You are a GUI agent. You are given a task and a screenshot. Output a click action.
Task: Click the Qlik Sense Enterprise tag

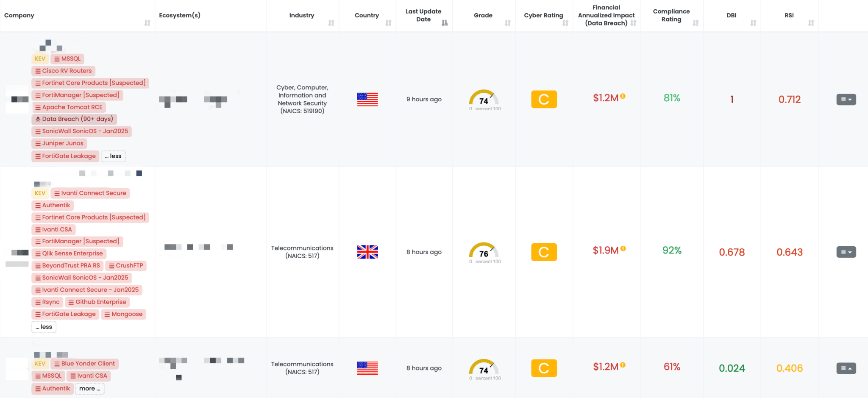pyautogui.click(x=69, y=253)
